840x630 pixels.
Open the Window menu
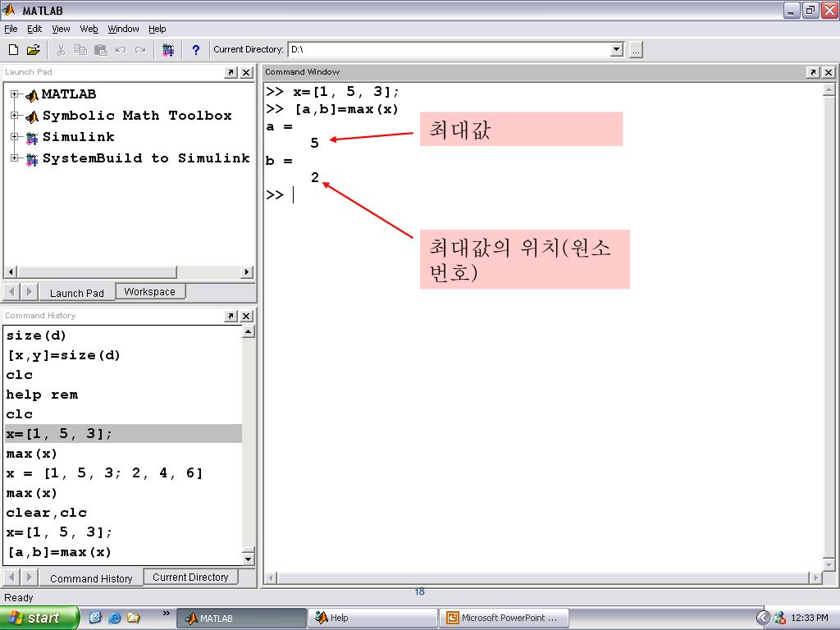click(123, 29)
